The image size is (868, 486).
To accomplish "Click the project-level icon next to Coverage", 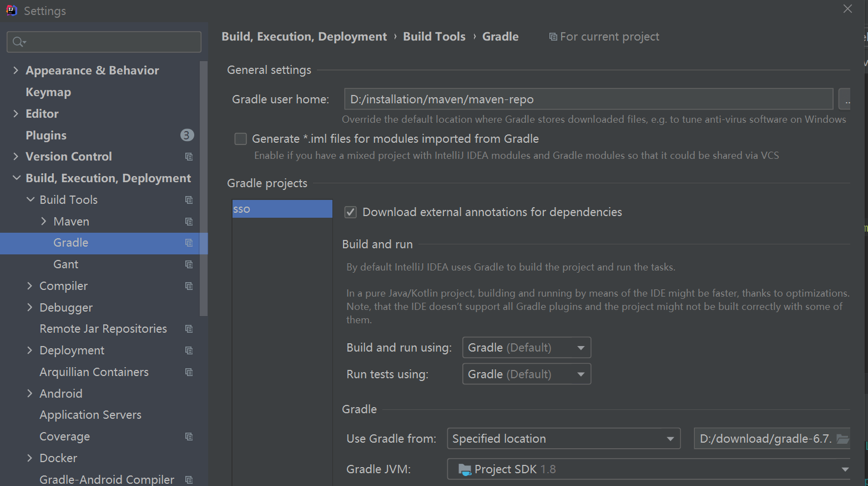I will click(189, 437).
